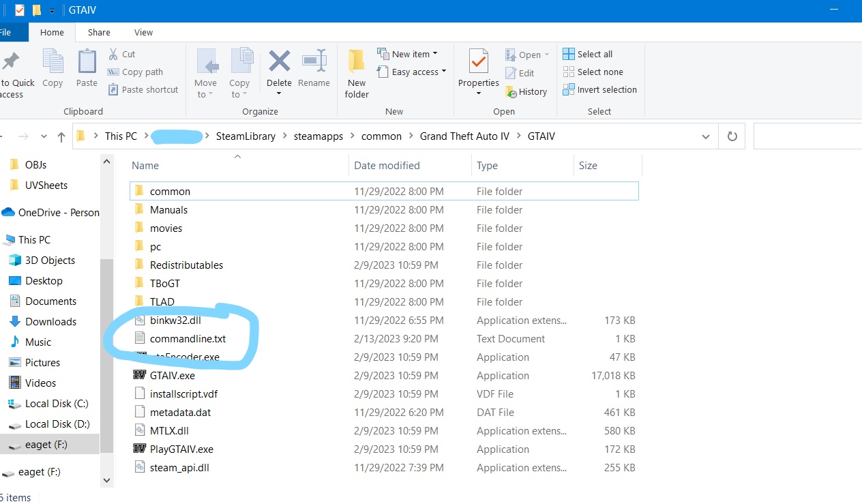Switch to the Home ribbon tab

click(x=52, y=32)
